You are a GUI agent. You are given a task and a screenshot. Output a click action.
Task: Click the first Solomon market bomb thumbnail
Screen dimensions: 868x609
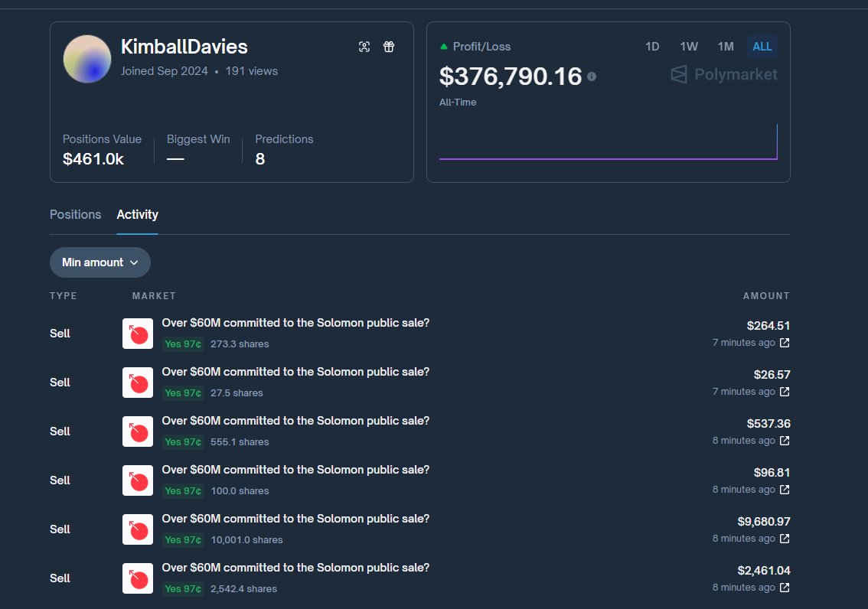(x=138, y=333)
